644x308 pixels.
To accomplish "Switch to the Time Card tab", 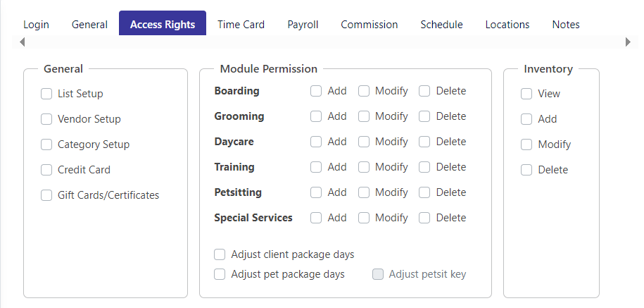I will (241, 25).
